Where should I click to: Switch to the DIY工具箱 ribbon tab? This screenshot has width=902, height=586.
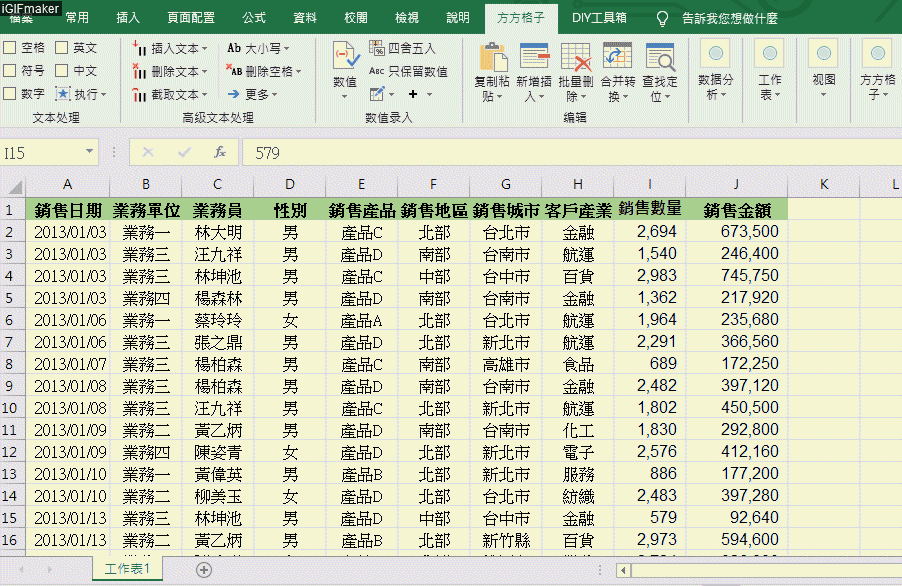pos(599,18)
